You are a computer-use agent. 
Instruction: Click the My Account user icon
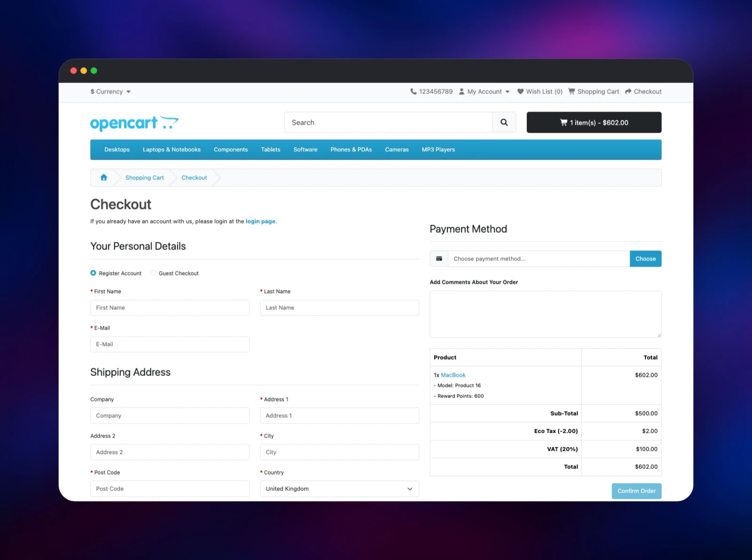click(x=462, y=92)
